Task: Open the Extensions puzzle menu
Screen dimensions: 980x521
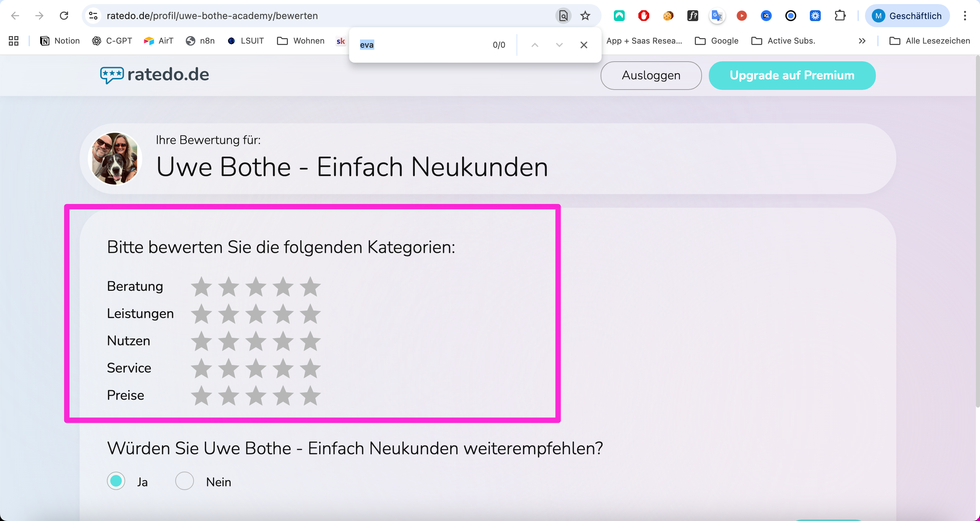Action: 839,16
